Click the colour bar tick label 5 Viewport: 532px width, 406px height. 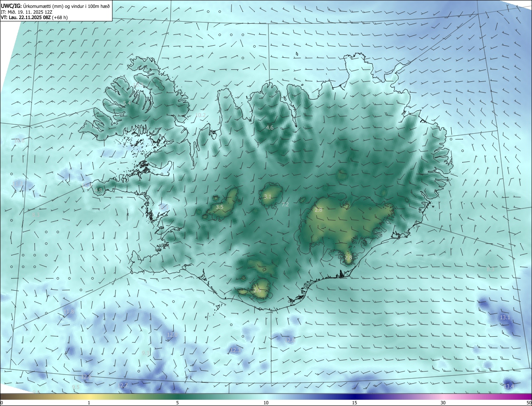point(177,403)
